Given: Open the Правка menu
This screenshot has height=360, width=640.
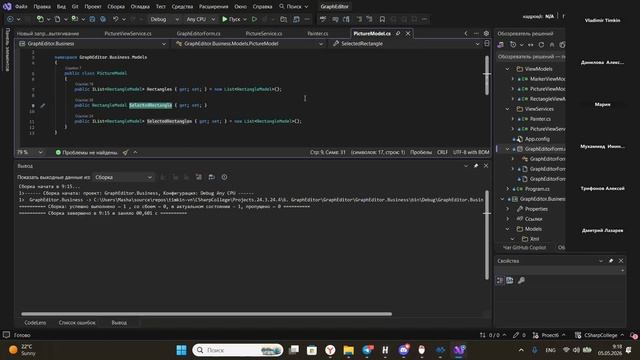Looking at the screenshot, I should [42, 7].
